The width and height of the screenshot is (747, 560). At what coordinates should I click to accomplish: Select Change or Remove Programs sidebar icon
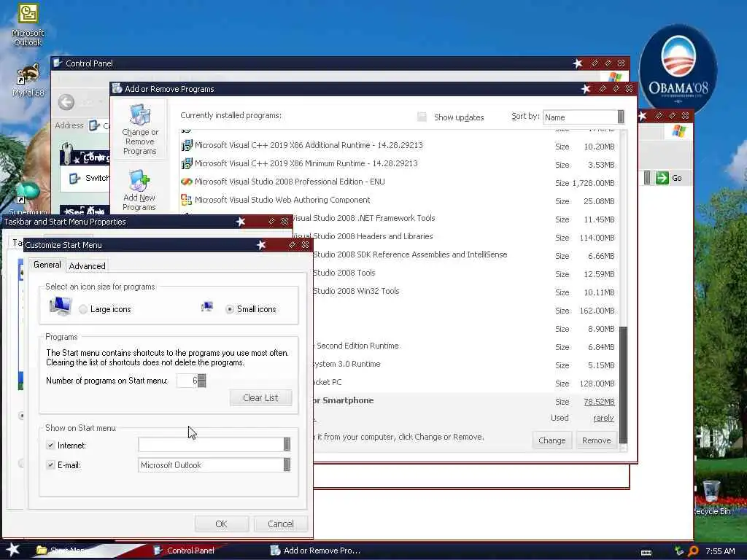pos(139,130)
